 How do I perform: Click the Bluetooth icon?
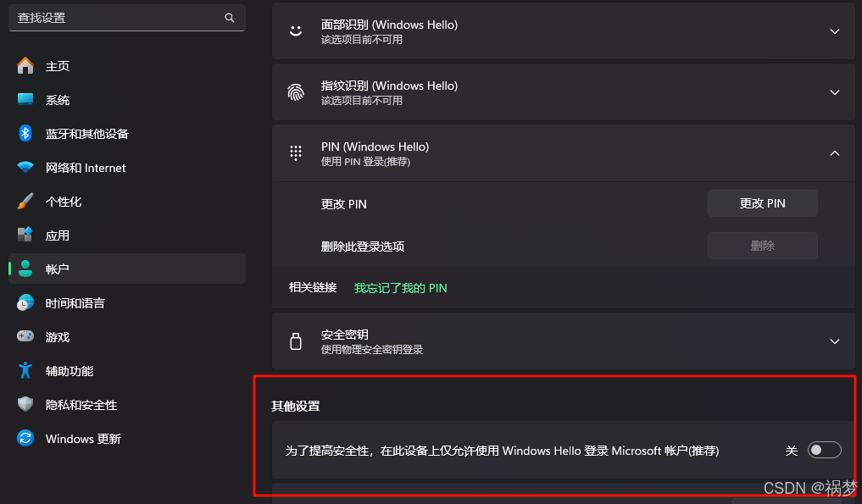(x=25, y=133)
